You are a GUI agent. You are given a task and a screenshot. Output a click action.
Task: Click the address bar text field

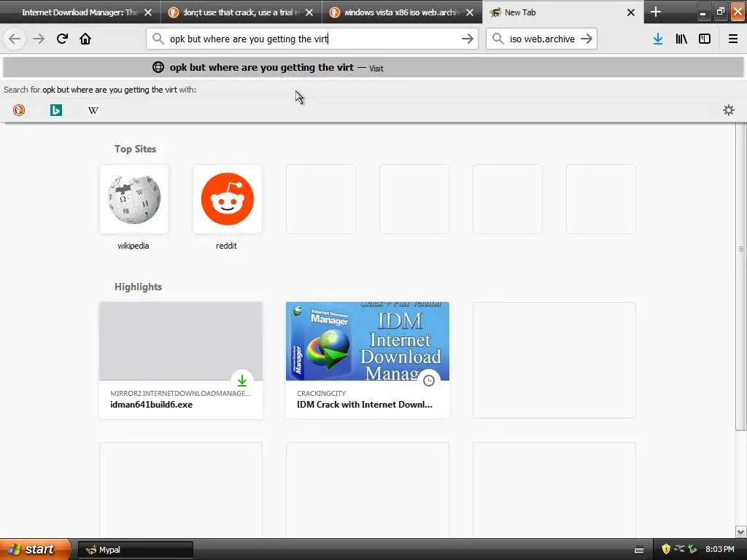[312, 39]
